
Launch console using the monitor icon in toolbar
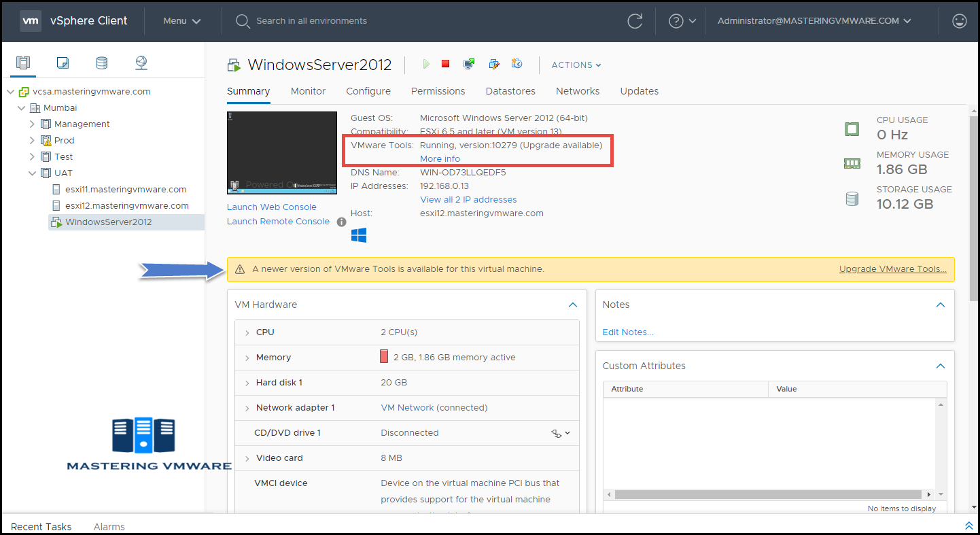coord(469,64)
